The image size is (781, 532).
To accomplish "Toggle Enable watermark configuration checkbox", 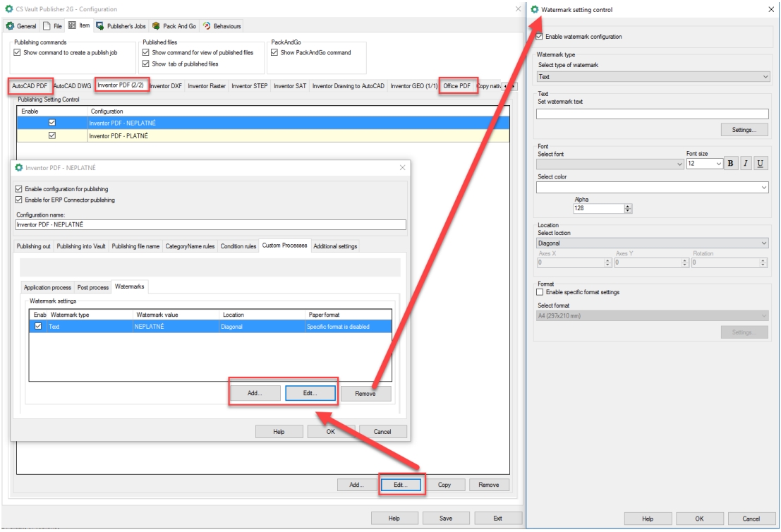I will pos(540,37).
